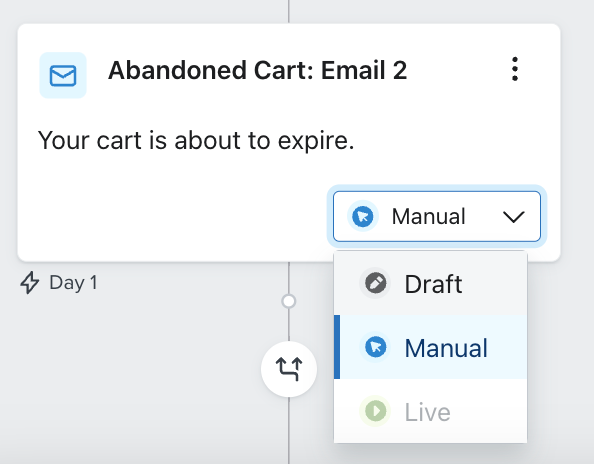
Task: Click the flow connector line above card
Action: [289, 11]
